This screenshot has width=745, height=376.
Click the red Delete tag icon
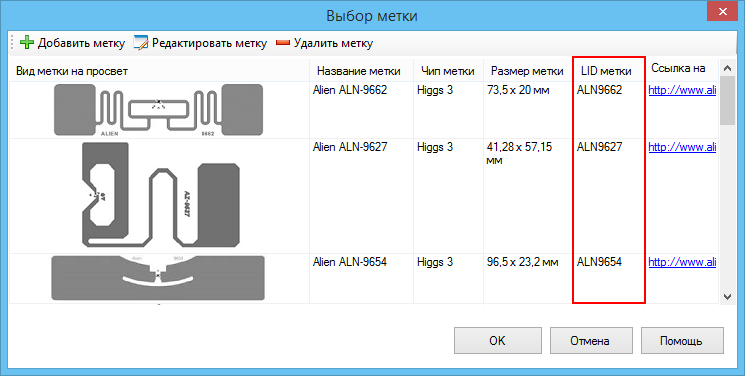click(283, 43)
